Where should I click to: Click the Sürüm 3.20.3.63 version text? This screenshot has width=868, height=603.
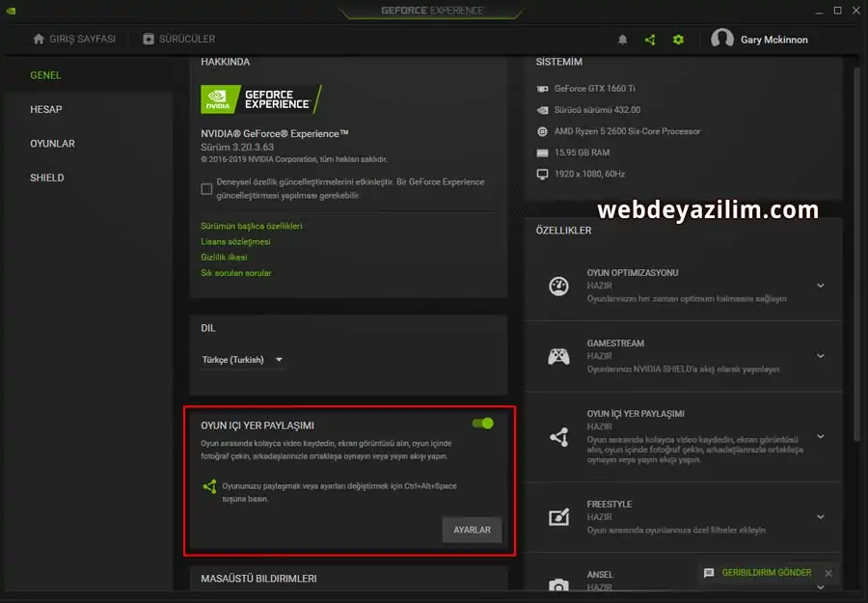click(237, 148)
